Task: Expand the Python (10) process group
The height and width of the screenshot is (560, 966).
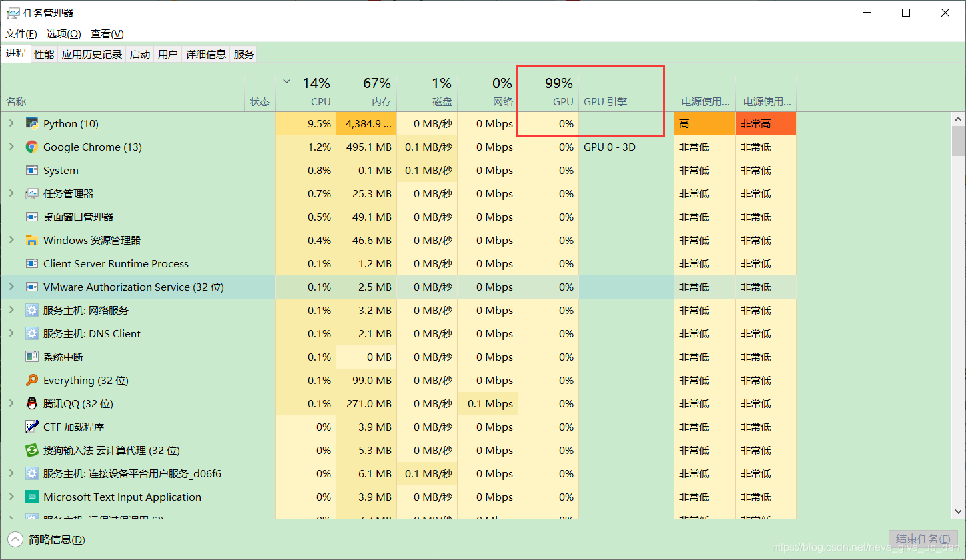Action: (x=11, y=123)
